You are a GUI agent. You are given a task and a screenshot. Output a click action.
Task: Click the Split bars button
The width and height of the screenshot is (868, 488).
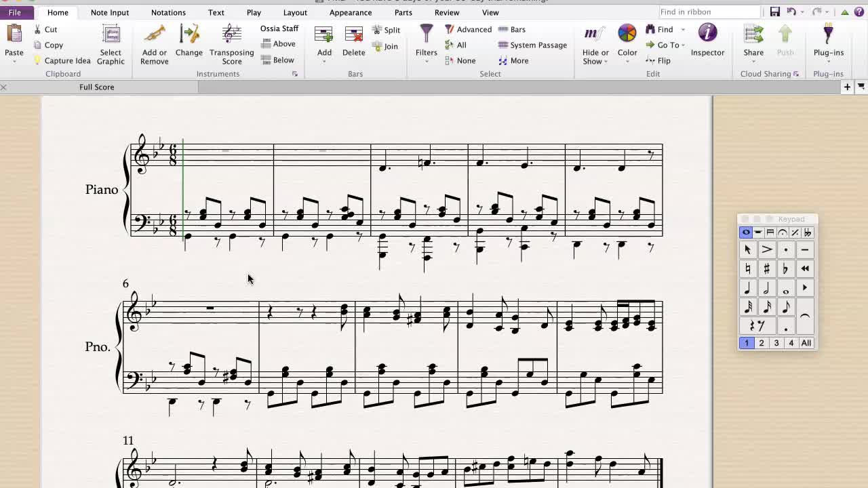[387, 30]
